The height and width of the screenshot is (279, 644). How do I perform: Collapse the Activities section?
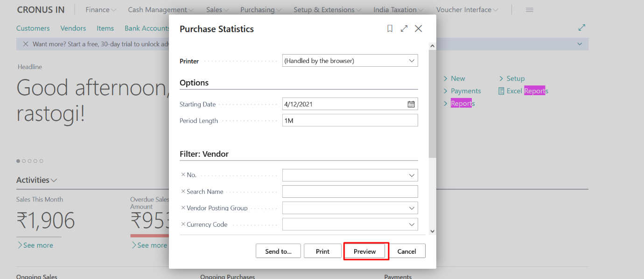53,180
